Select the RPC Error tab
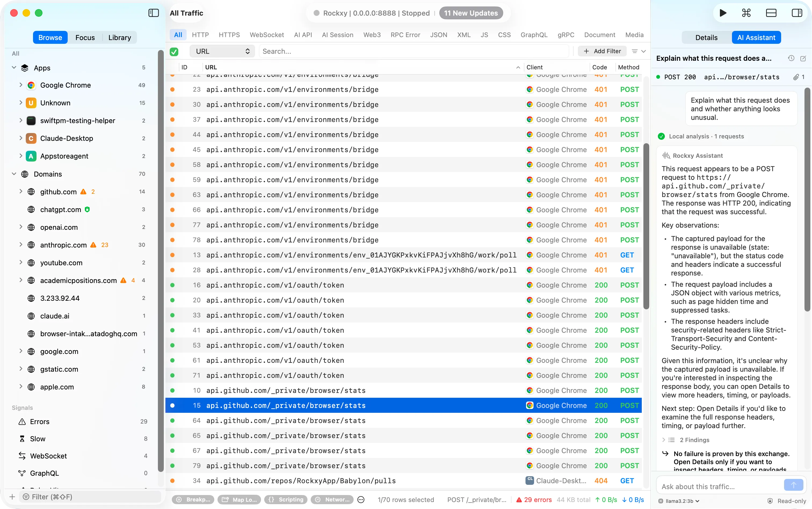 pyautogui.click(x=405, y=35)
